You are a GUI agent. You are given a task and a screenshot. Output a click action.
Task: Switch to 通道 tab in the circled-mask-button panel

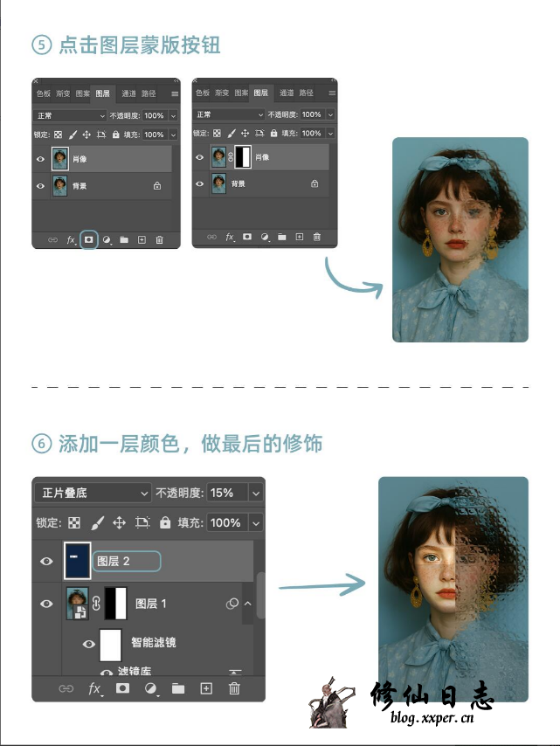pos(128,93)
